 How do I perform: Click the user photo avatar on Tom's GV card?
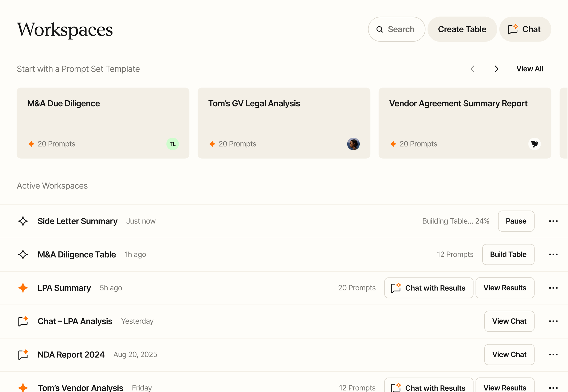(353, 144)
